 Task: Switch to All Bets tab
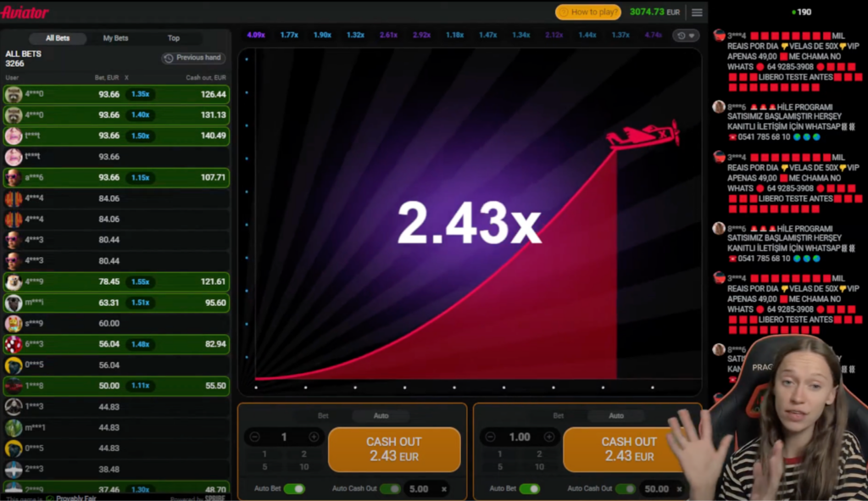tap(58, 38)
